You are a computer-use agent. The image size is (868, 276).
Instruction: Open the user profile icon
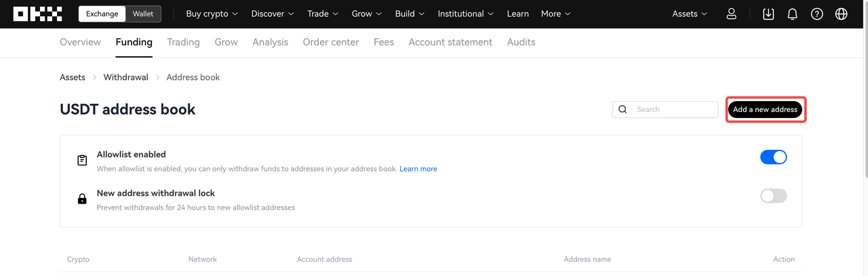pos(731,14)
